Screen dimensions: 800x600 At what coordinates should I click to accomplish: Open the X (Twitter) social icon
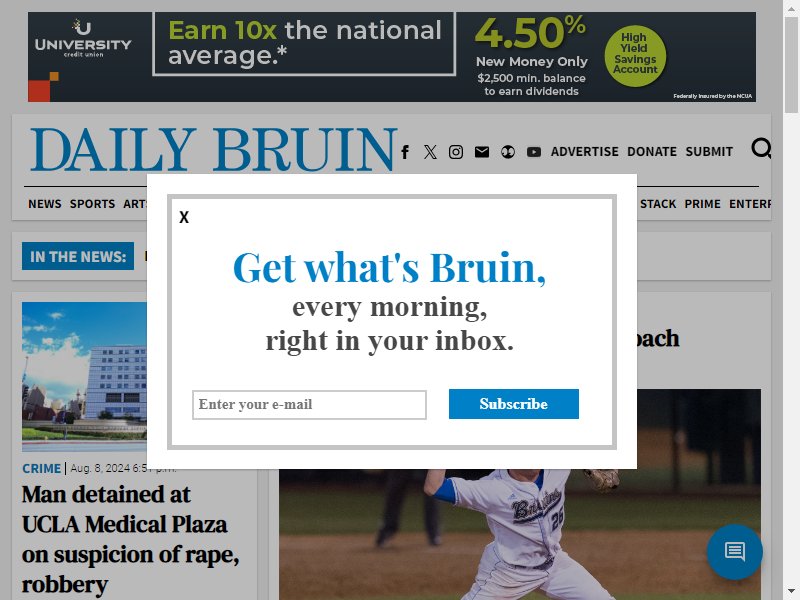(x=430, y=152)
